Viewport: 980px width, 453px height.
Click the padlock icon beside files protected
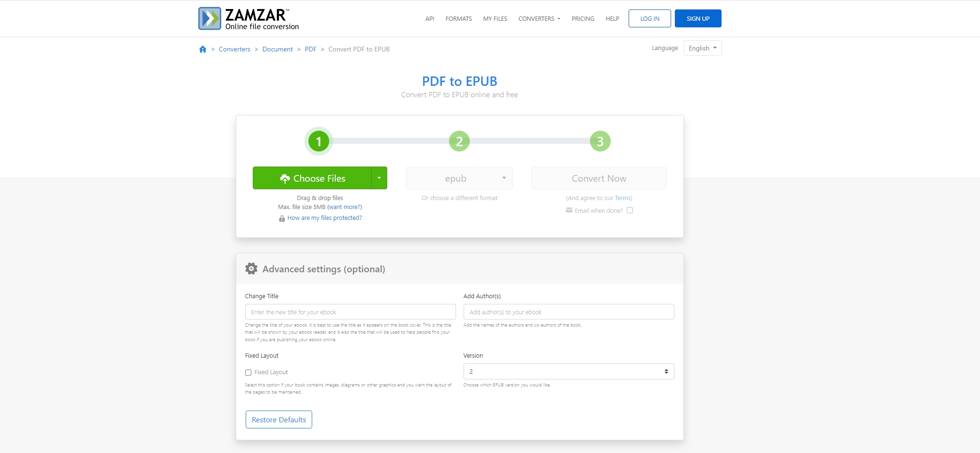click(282, 218)
